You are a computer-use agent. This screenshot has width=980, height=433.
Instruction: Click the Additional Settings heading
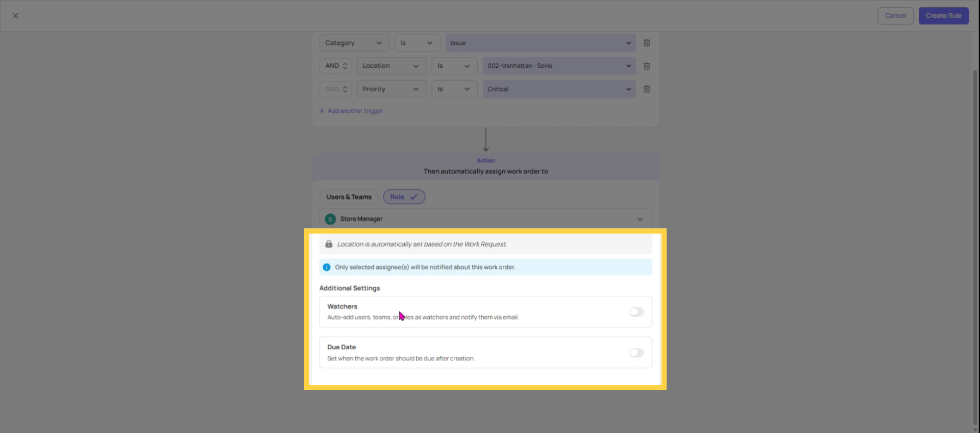[x=350, y=288]
